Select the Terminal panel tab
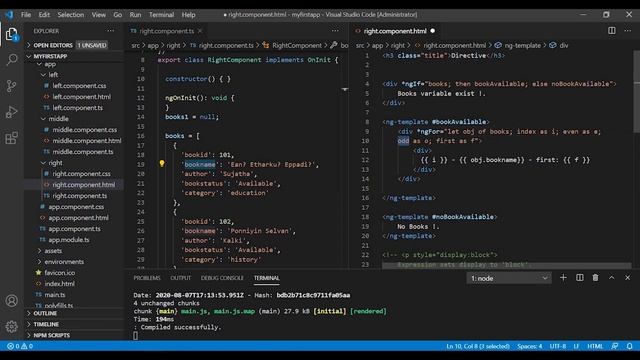 click(267, 278)
